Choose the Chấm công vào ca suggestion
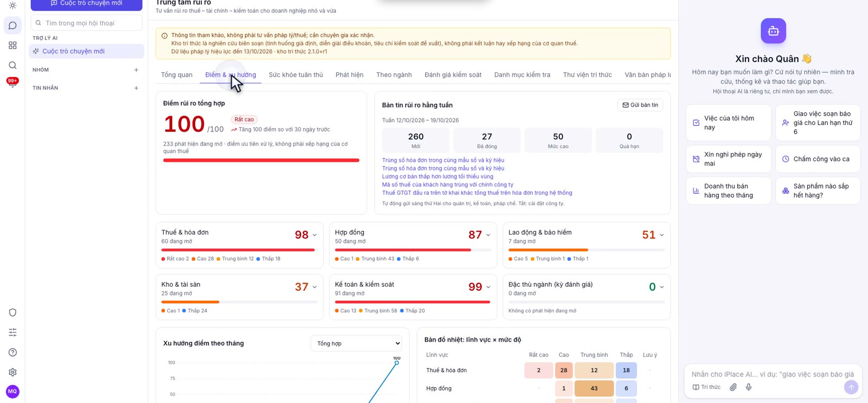868x403 pixels. coord(818,159)
